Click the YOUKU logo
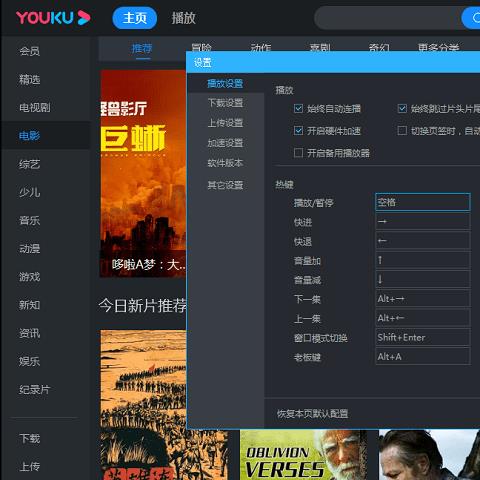 click(53, 18)
